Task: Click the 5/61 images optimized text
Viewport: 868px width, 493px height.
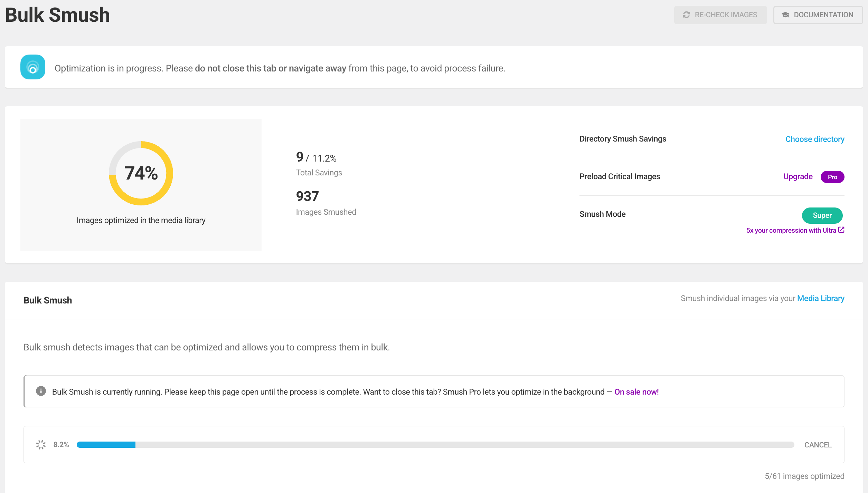Action: click(x=804, y=476)
